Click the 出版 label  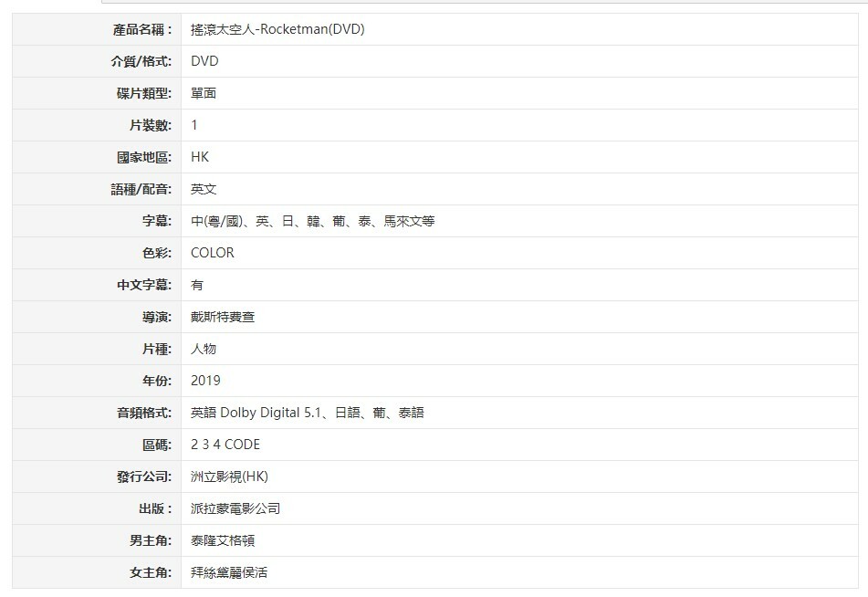coord(155,509)
